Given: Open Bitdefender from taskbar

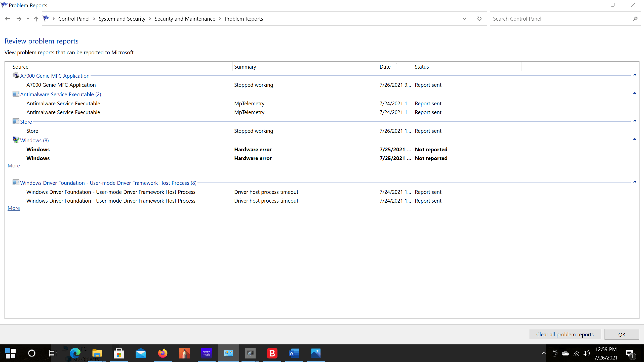Looking at the screenshot, I should click(x=272, y=353).
